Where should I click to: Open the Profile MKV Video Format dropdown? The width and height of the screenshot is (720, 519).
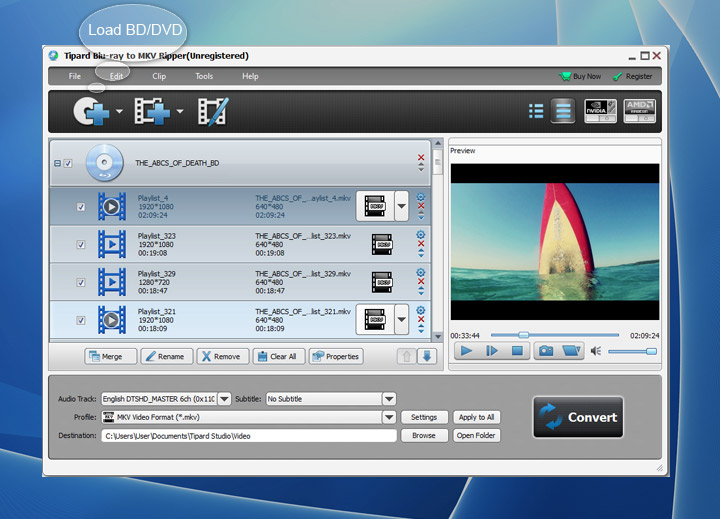[389, 417]
